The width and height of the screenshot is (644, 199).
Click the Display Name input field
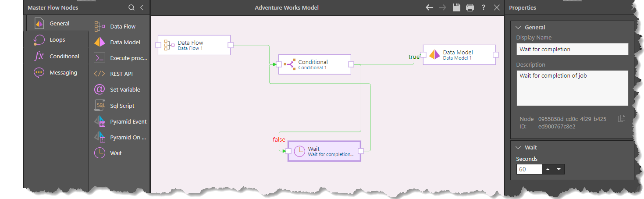point(572,49)
